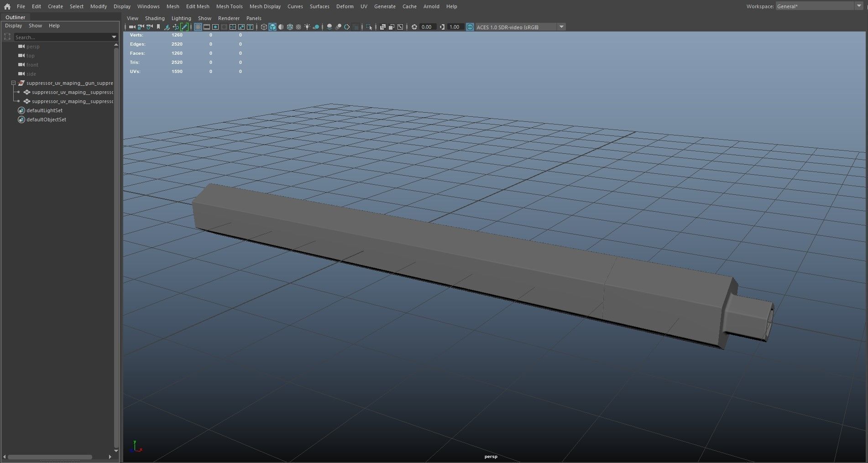
Task: Click the Select Camera icon in panel toolbar
Action: tap(132, 27)
